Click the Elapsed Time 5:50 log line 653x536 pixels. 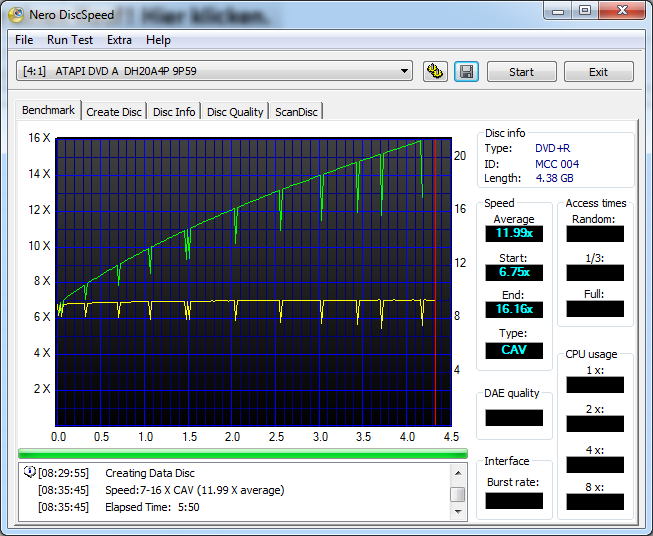[152, 507]
